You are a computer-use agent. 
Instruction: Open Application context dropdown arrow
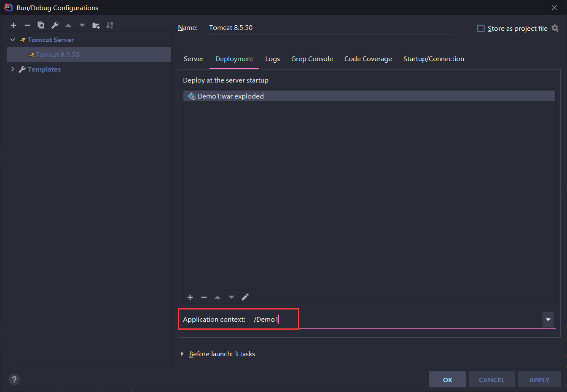[x=548, y=320]
